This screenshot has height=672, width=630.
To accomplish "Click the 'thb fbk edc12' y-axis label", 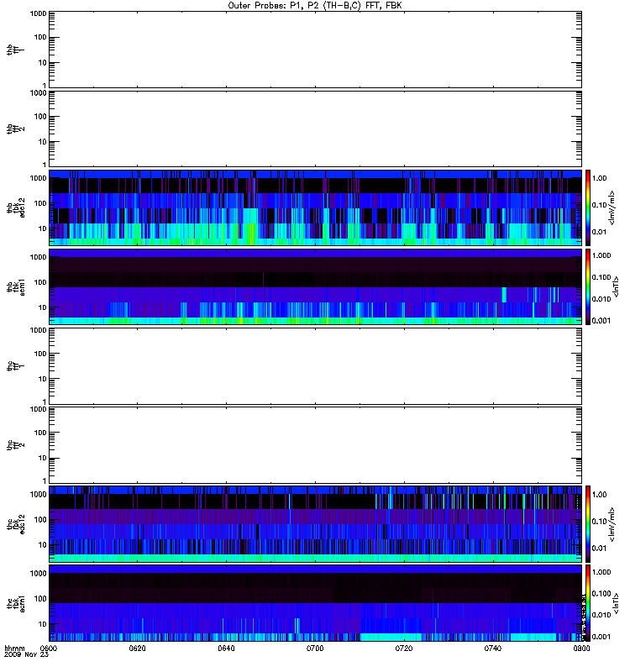I will 16,207.
